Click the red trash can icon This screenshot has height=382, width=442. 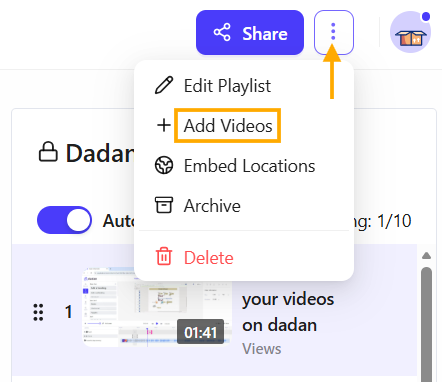click(x=164, y=256)
